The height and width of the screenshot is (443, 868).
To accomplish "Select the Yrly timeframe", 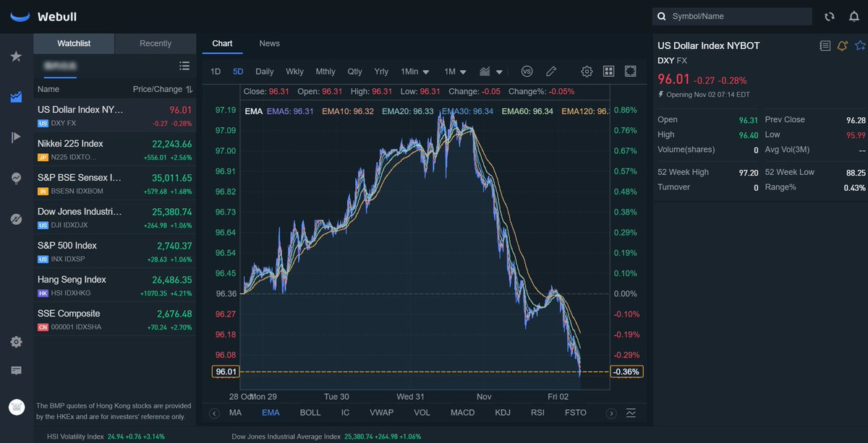I will pyautogui.click(x=381, y=72).
